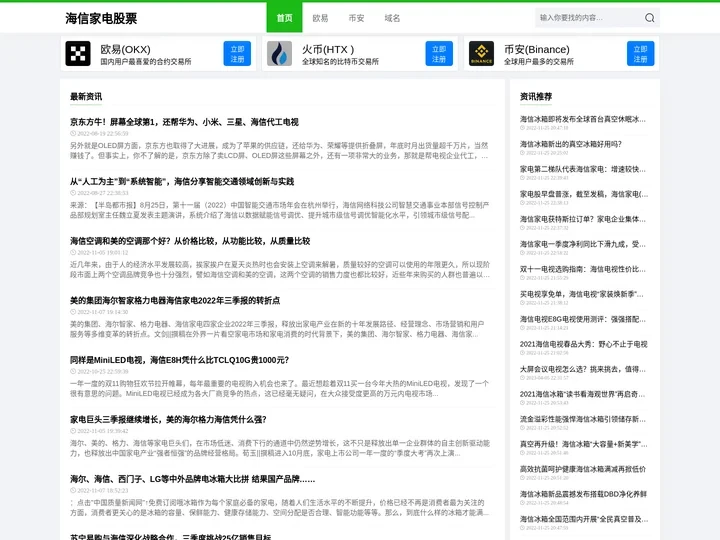This screenshot has height=540, width=720.
Task: Open article 美的集团海尔智家格力电器 2022年三季报
Action: click(175, 300)
